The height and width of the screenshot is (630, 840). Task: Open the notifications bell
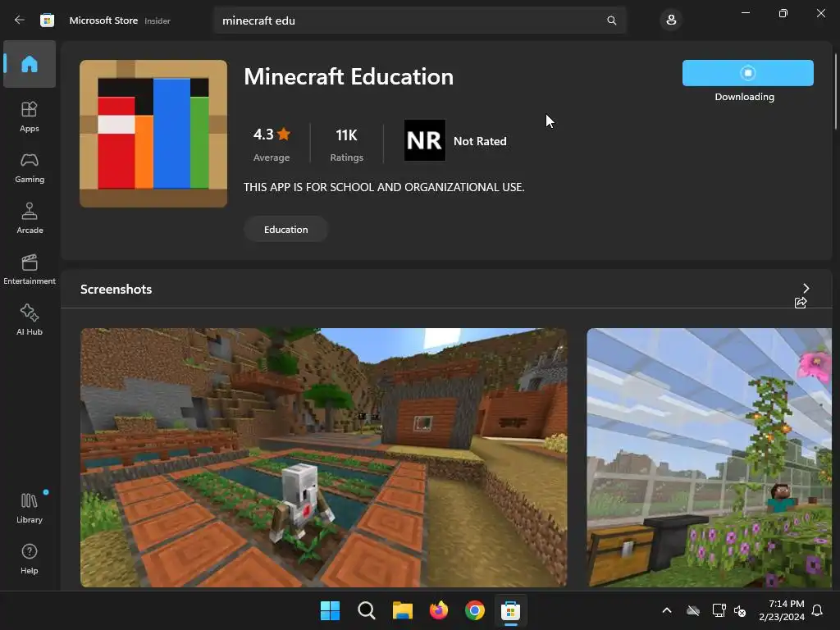tap(817, 610)
